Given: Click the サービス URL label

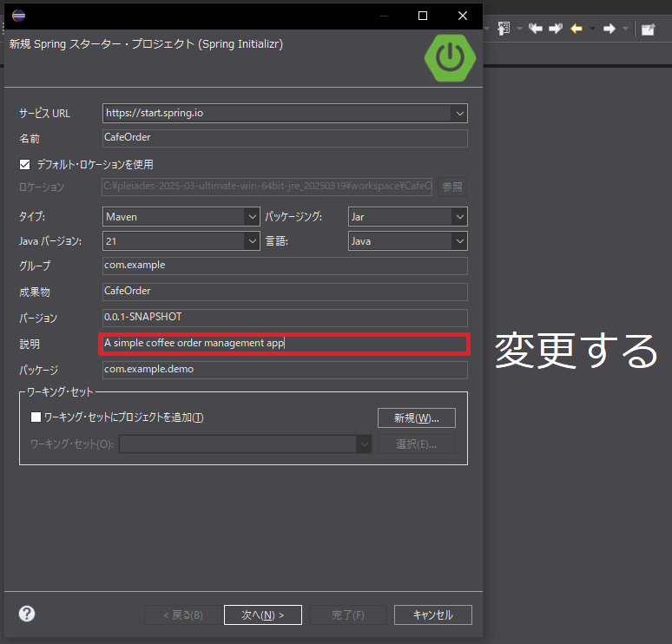Looking at the screenshot, I should [44, 113].
